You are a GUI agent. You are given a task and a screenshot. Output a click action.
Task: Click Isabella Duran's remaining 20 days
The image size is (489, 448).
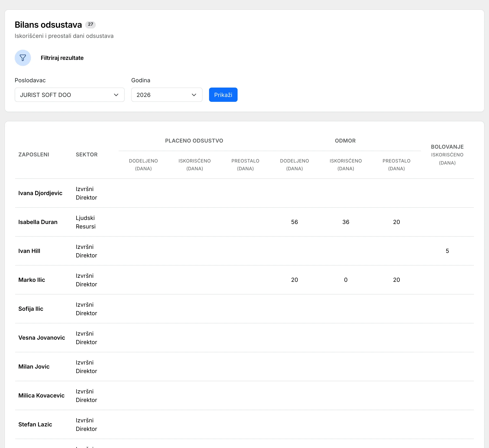tap(396, 222)
